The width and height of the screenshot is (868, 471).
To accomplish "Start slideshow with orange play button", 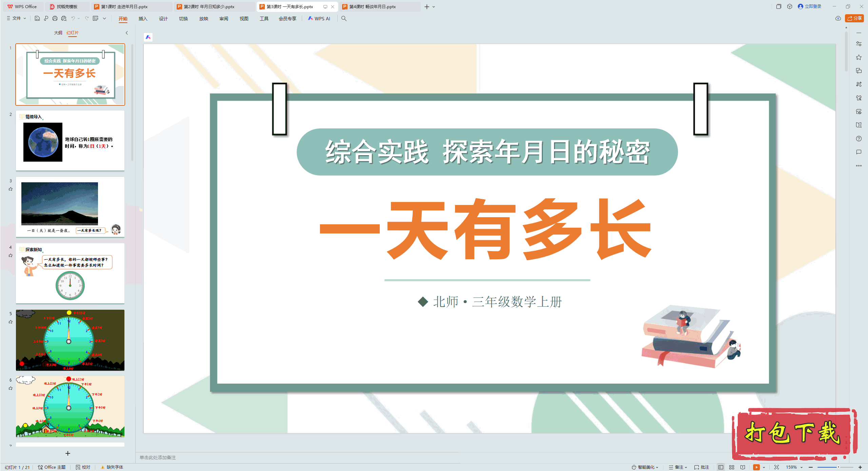I will pyautogui.click(x=756, y=467).
